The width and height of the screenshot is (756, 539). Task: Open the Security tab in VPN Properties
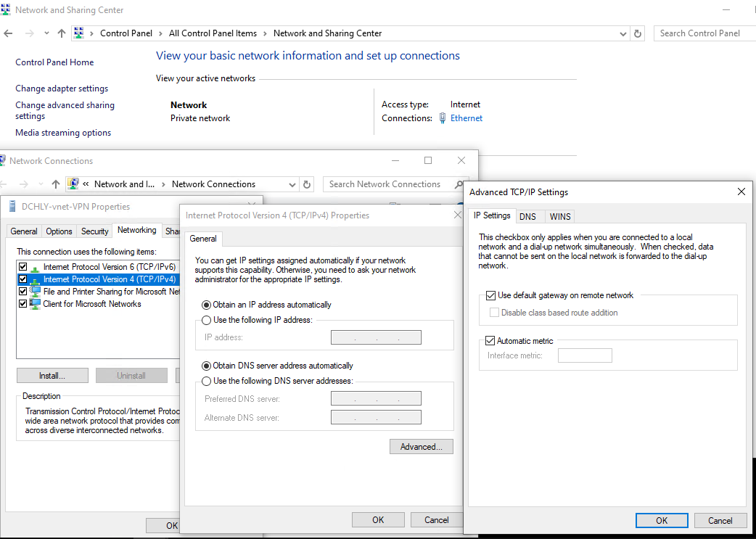click(x=94, y=231)
